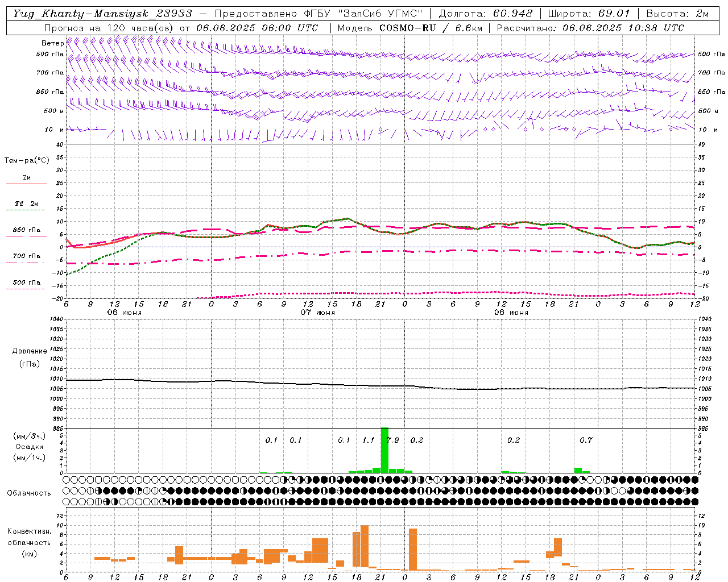The height and width of the screenshot is (582, 728).
Task: Click the station title Yug_Khanty-Mansiysk_23933
Action: click(x=102, y=14)
